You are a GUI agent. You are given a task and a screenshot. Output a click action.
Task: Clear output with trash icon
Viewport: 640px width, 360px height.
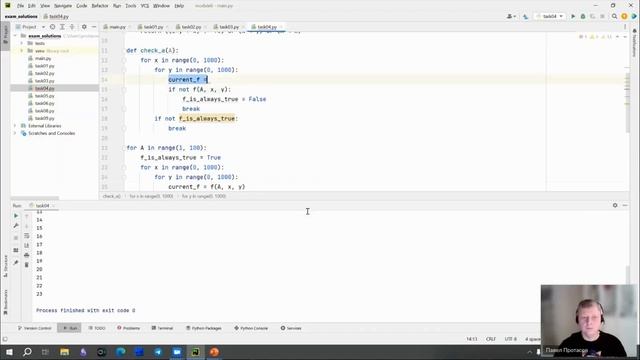coord(27,265)
